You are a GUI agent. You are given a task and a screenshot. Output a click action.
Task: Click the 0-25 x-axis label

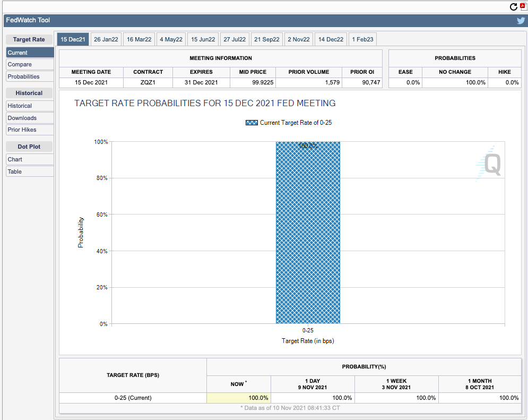pos(308,330)
